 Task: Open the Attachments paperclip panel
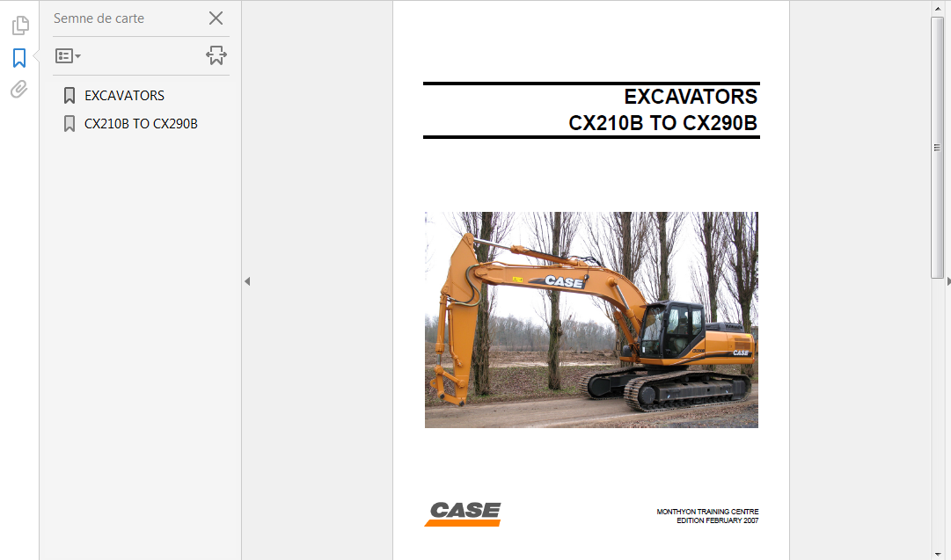pos(18,90)
